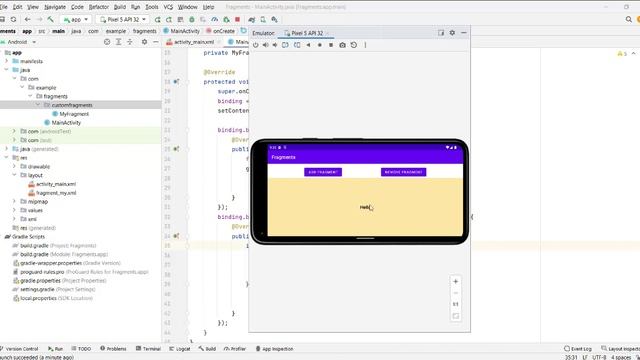Viewport: 640px width, 360px height.
Task: Open the Terminal tool window
Action: pos(148,349)
